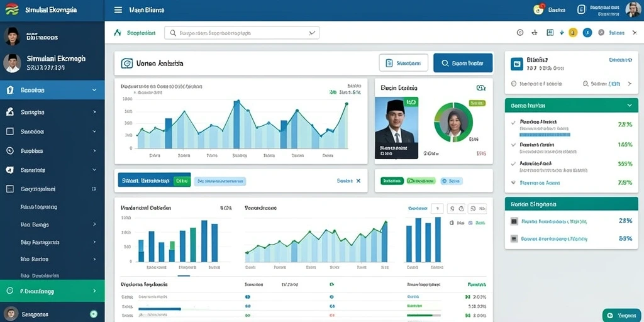Click the red-green-yellow app logo
The width and height of the screenshot is (644, 322).
(x=12, y=9)
